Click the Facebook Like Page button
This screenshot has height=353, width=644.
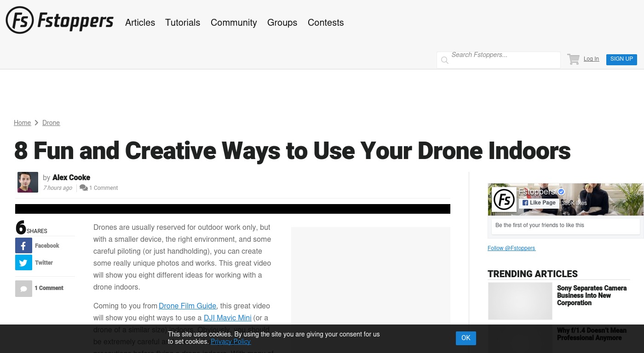[539, 203]
